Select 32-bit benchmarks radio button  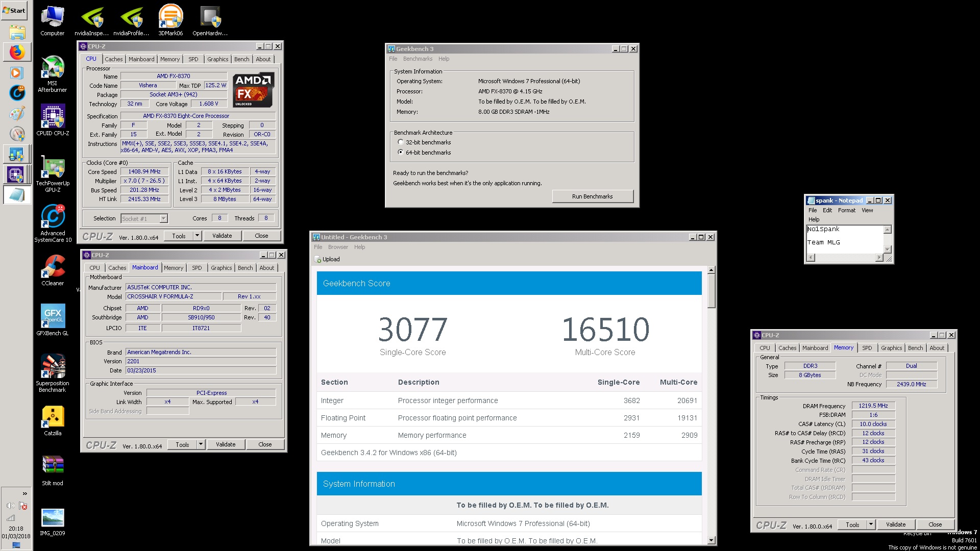pyautogui.click(x=401, y=142)
